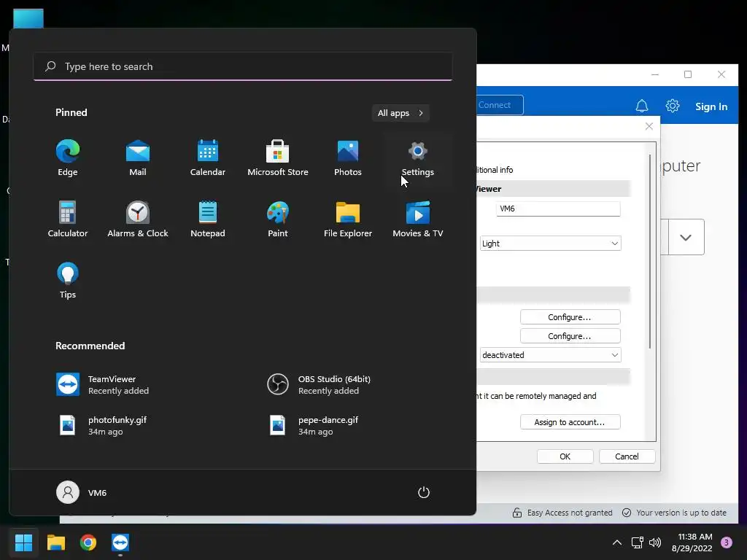Switch to TeamViewer on the taskbar
The image size is (747, 560).
[120, 542]
